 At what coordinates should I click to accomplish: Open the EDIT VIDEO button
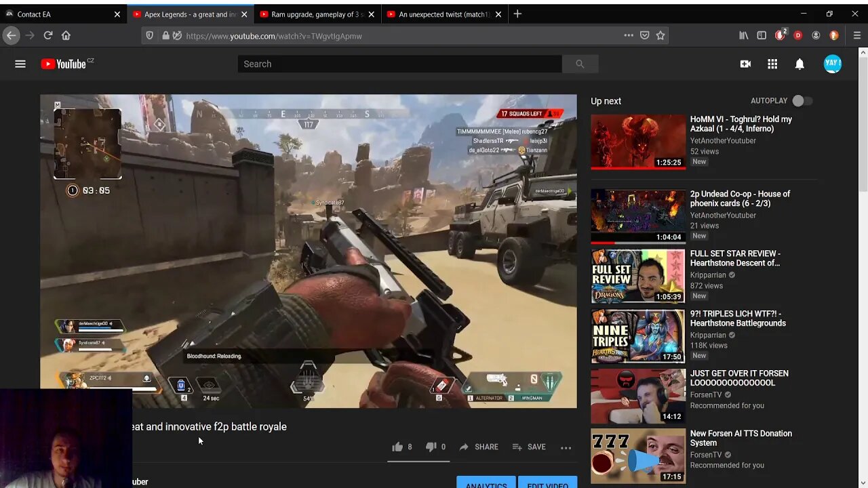pyautogui.click(x=547, y=483)
